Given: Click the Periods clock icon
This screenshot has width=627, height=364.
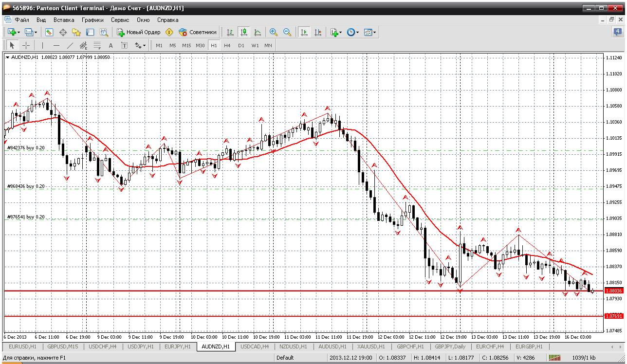Looking at the screenshot, I should tap(350, 32).
